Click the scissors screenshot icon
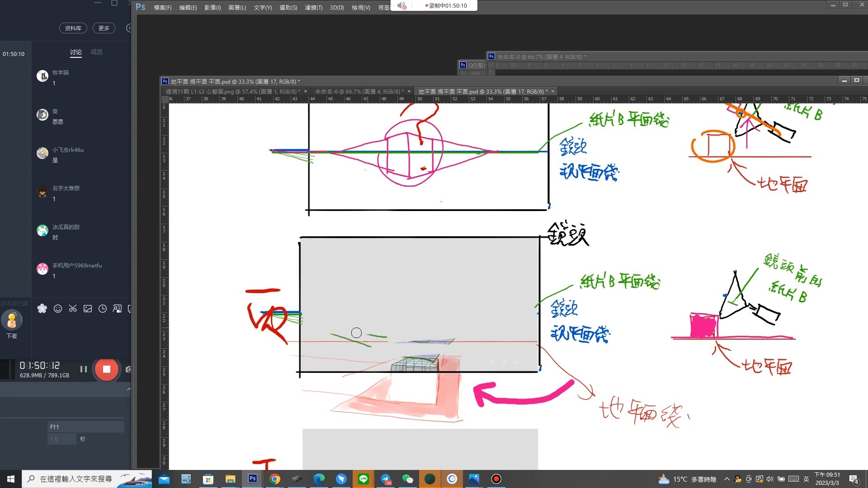 click(73, 309)
